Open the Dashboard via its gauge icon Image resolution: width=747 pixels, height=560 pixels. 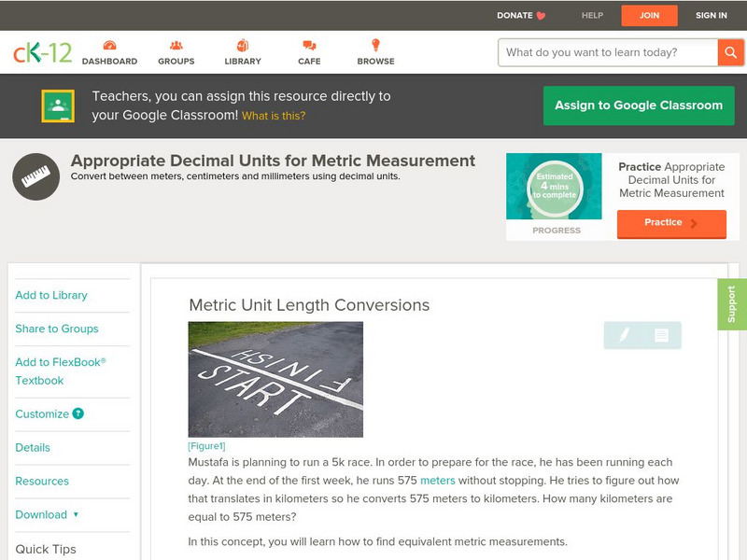point(112,44)
